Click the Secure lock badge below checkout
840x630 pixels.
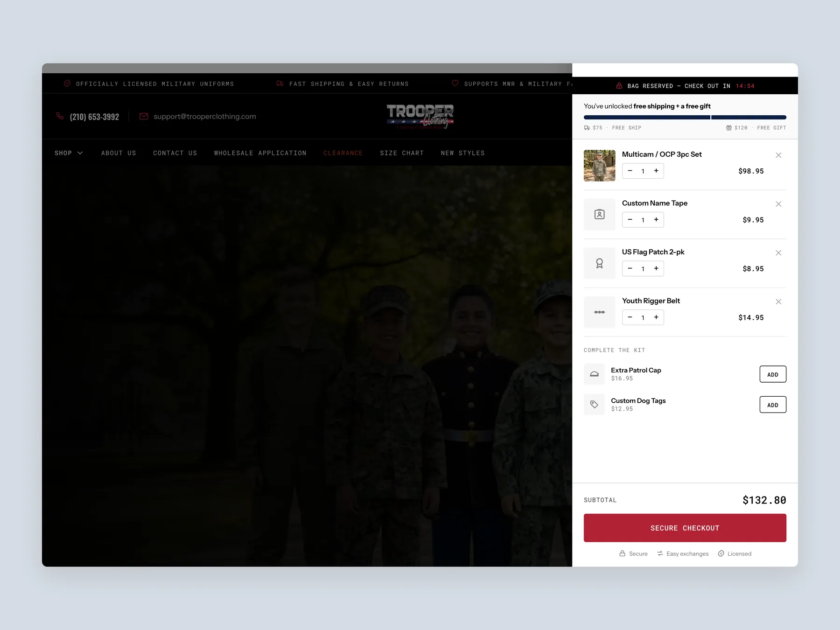[623, 553]
